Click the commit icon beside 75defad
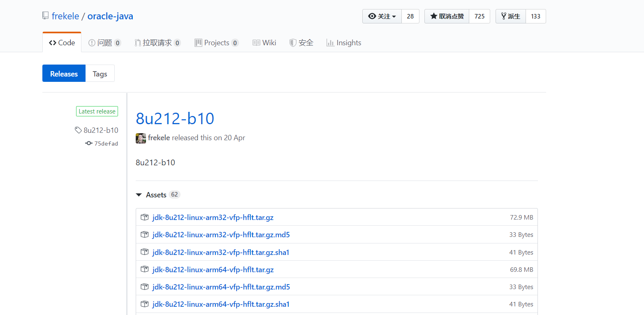This screenshot has height=315, width=644. 88,143
